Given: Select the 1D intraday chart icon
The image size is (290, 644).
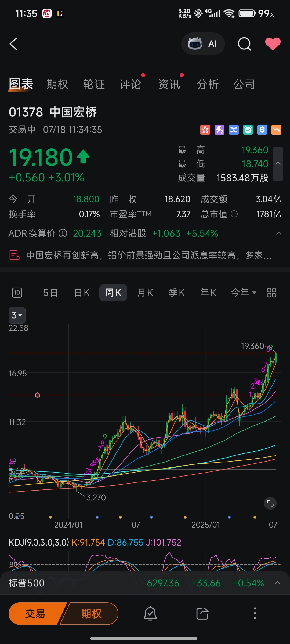Looking at the screenshot, I should click(x=17, y=292).
